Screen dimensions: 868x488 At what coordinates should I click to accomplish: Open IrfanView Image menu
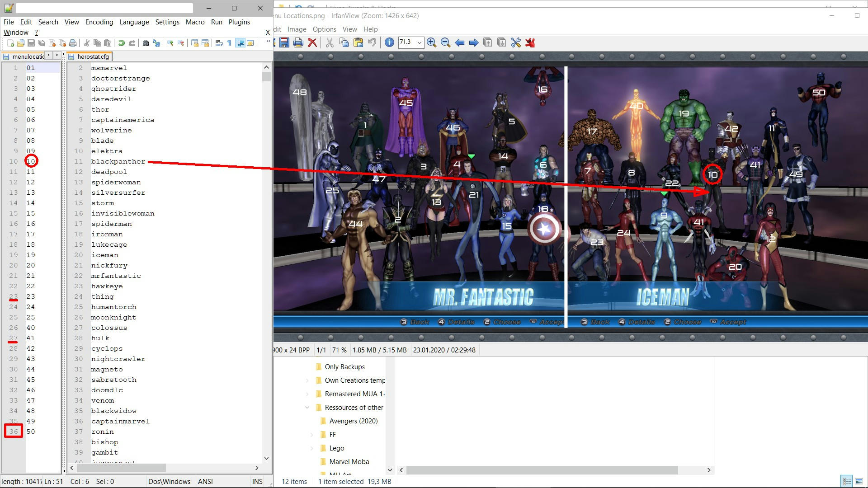click(297, 29)
